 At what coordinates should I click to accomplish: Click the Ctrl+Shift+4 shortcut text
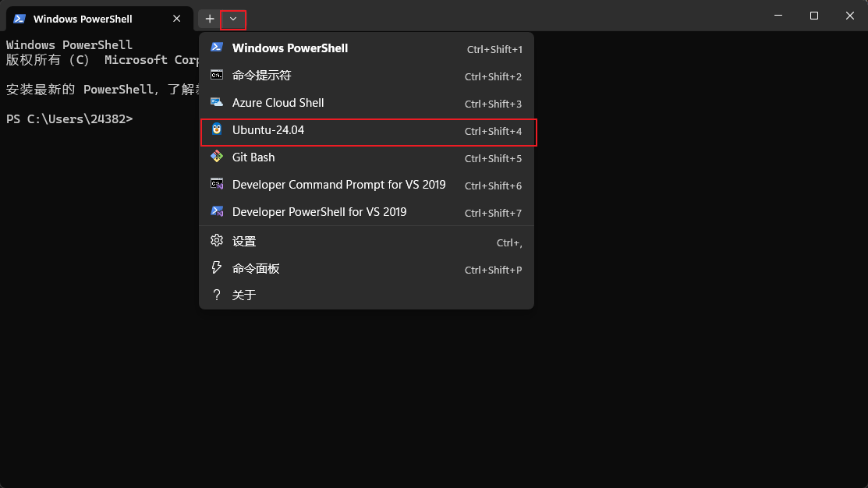point(493,131)
